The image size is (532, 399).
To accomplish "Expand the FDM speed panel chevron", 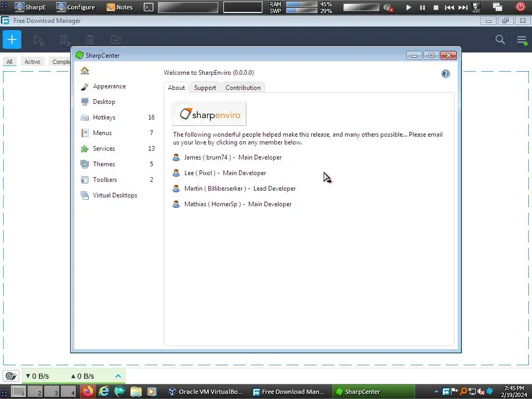I will 118,376.
